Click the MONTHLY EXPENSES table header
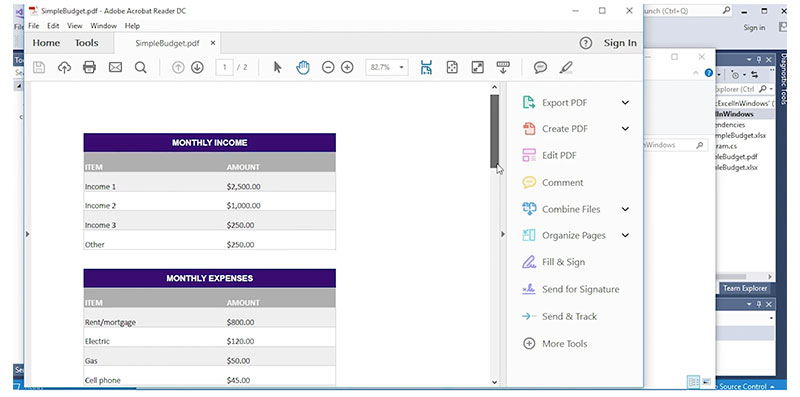This screenshot has width=800, height=397. [x=210, y=278]
